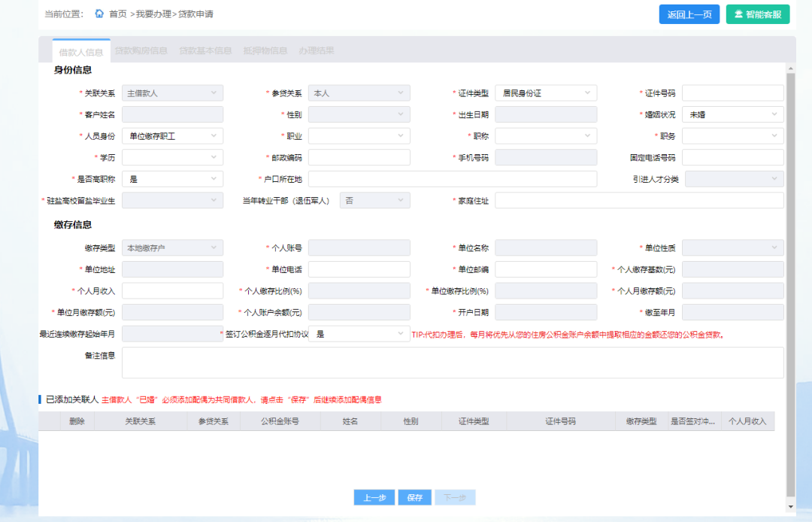This screenshot has height=522, width=812.
Task: Open 婚姻状况 dropdown showing 未婚
Action: (733, 114)
